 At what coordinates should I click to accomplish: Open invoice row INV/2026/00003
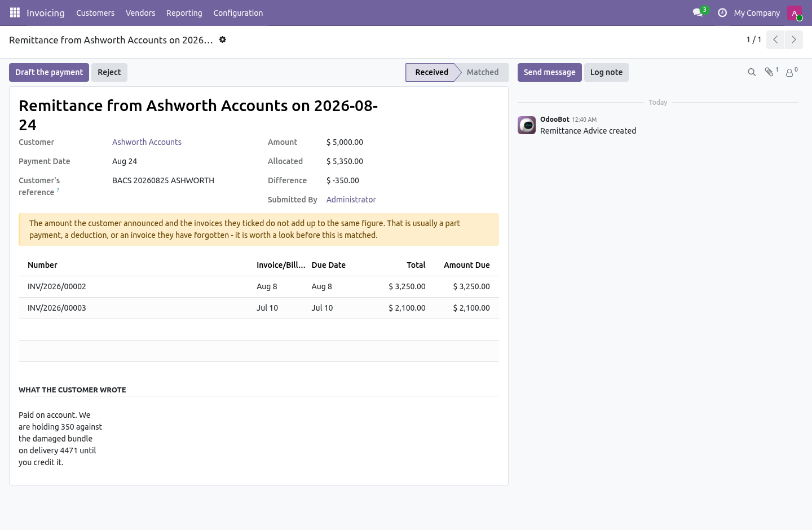(259, 308)
